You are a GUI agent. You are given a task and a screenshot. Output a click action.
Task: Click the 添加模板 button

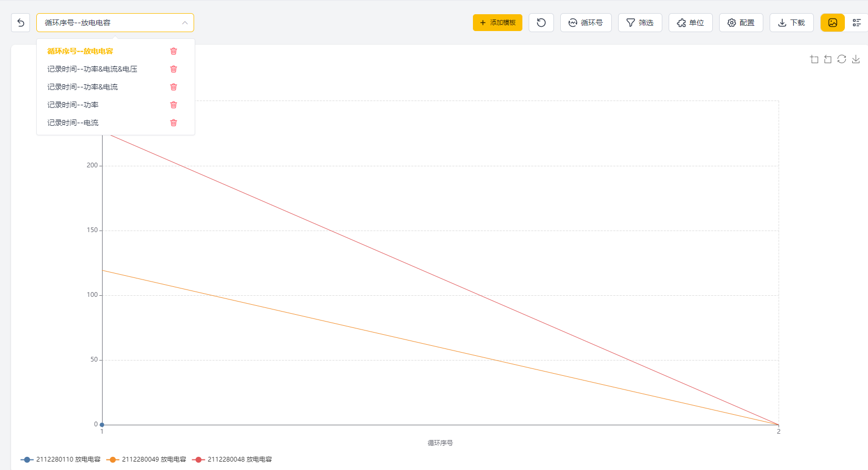(498, 23)
